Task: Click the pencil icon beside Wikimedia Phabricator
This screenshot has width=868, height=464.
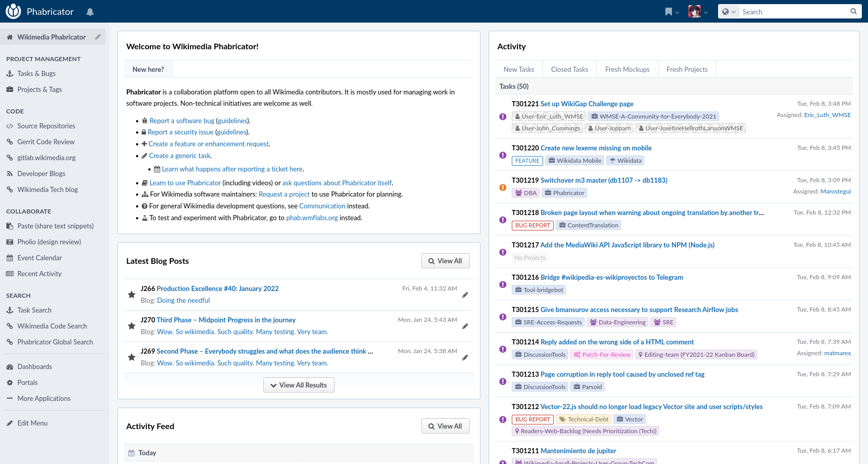Action: 98,37
